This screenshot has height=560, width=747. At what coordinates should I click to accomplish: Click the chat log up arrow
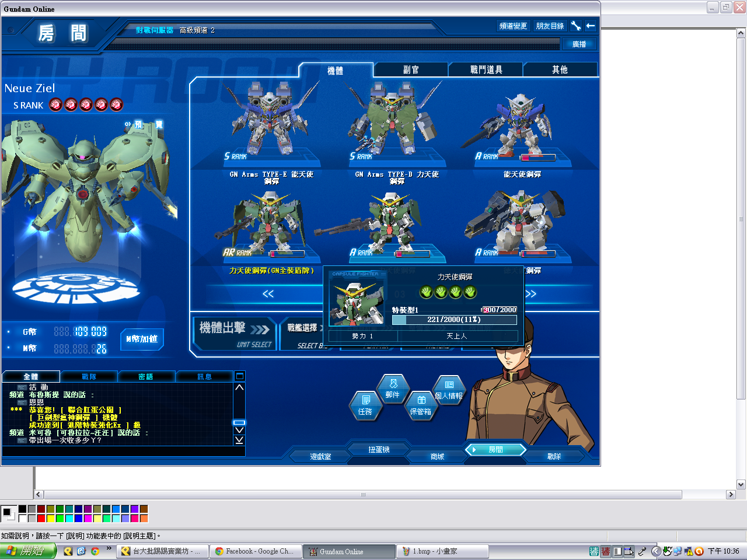239,387
